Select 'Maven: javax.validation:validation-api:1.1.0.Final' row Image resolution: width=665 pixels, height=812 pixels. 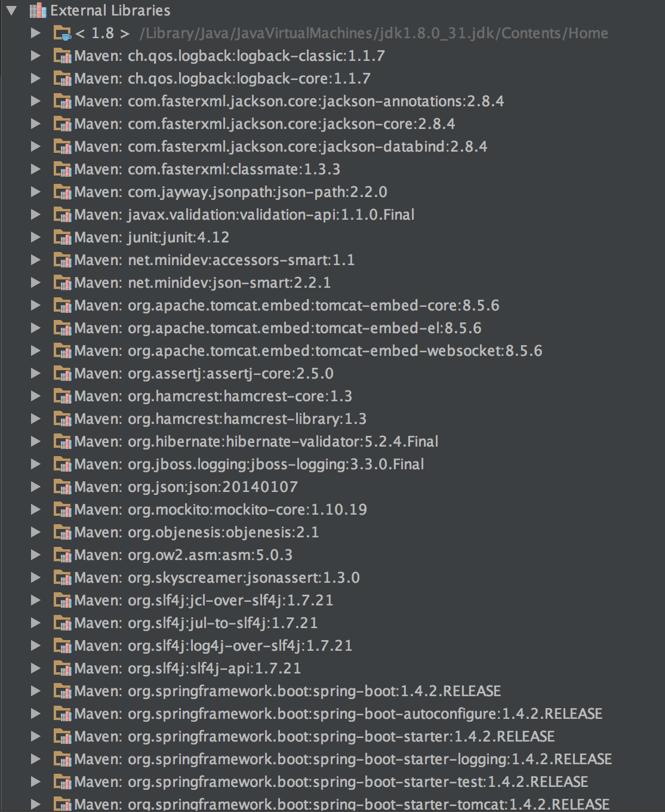(244, 215)
